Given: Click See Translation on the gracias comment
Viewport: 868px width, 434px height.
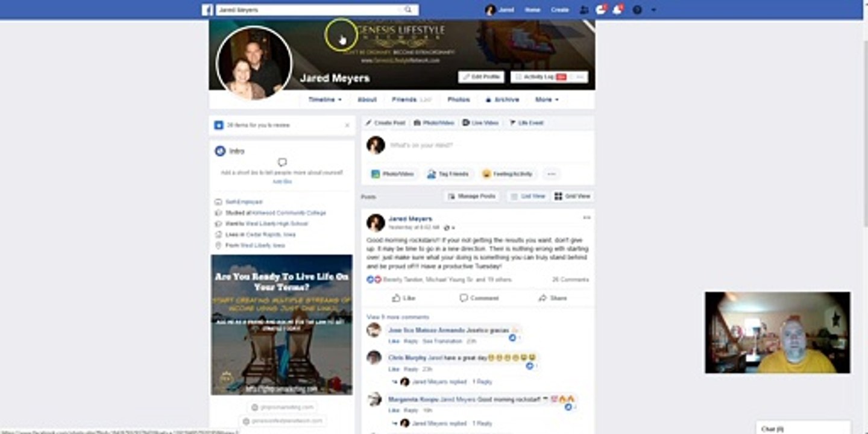Looking at the screenshot, I should click(442, 341).
